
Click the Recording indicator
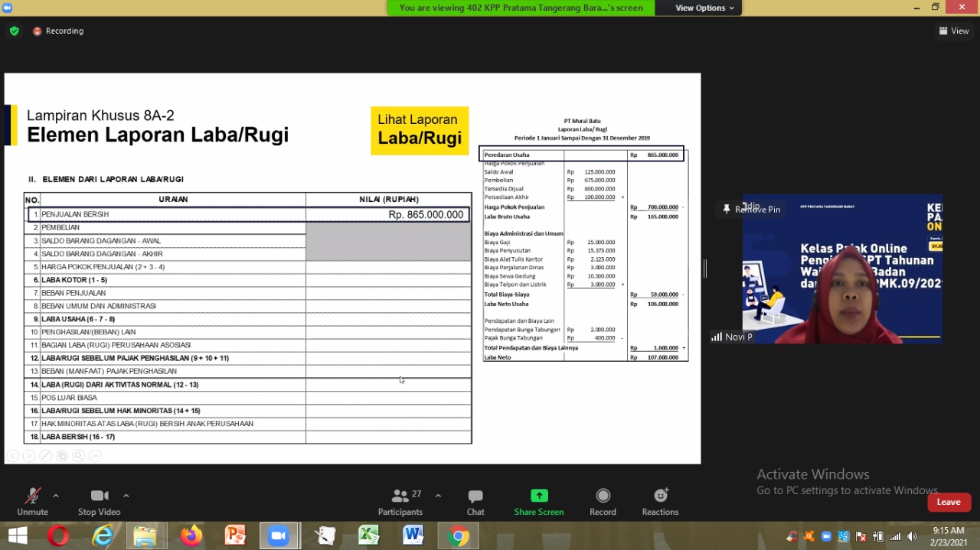coord(58,31)
